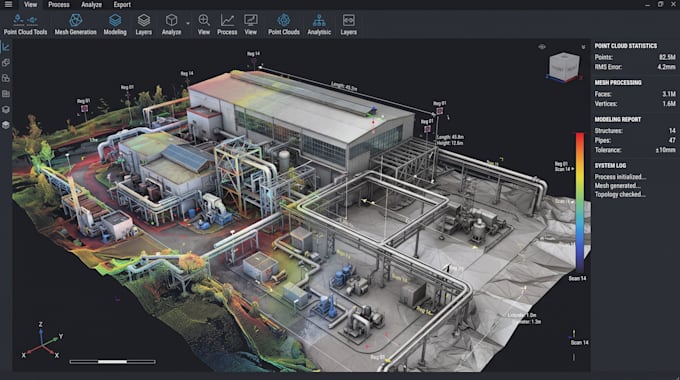Open the View menu in the menu bar
Image resolution: width=680 pixels, height=380 pixels.
30,5
